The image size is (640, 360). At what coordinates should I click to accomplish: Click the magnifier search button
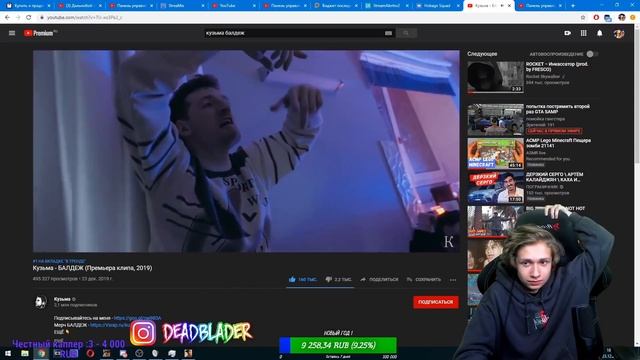point(406,33)
